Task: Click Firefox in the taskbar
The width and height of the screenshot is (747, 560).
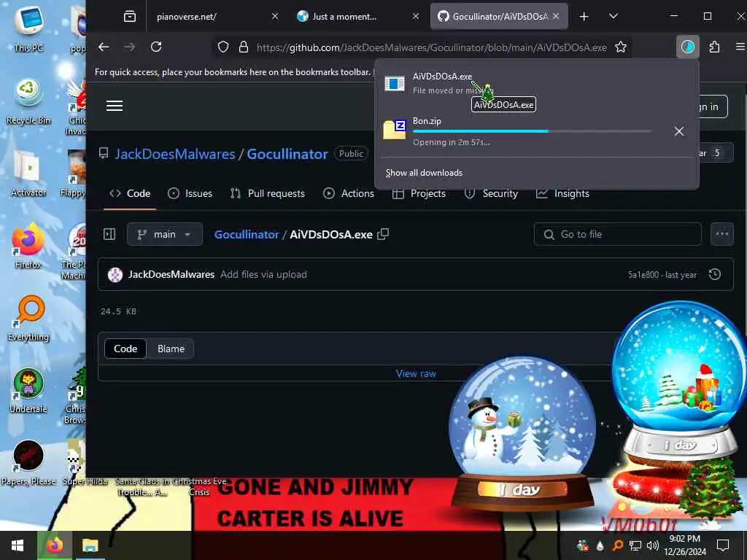Action: 55,545
